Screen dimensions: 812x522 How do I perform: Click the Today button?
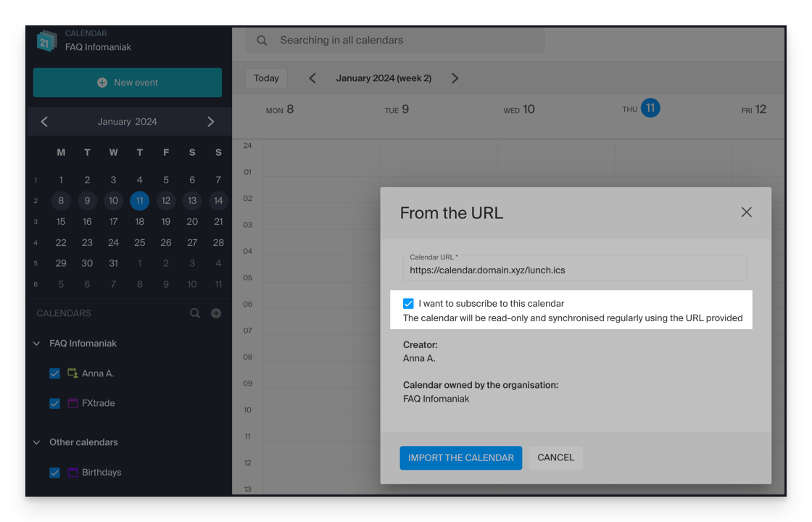266,78
